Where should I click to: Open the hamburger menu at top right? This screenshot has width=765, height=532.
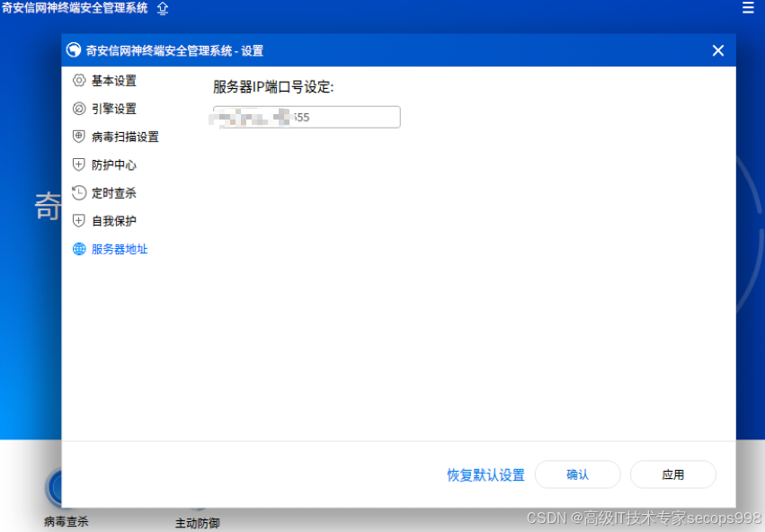[748, 8]
